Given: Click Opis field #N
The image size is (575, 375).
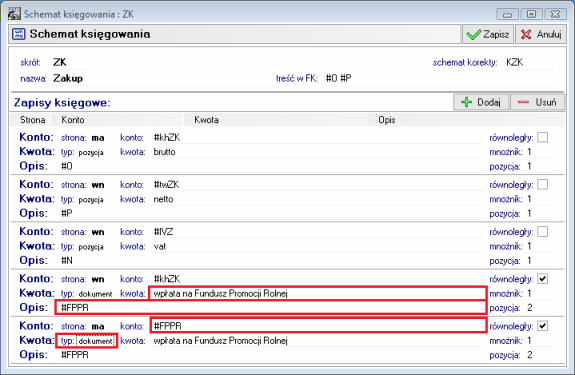Looking at the screenshot, I should tap(271, 261).
